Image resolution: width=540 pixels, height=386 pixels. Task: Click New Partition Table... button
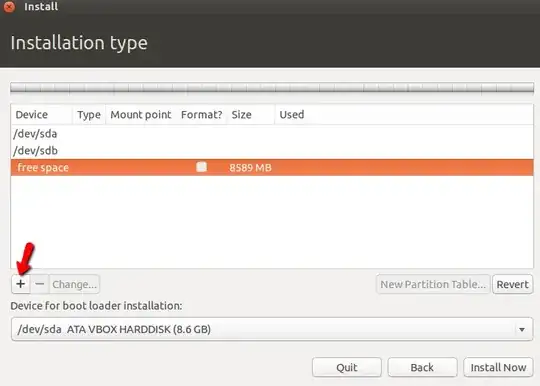[433, 284]
